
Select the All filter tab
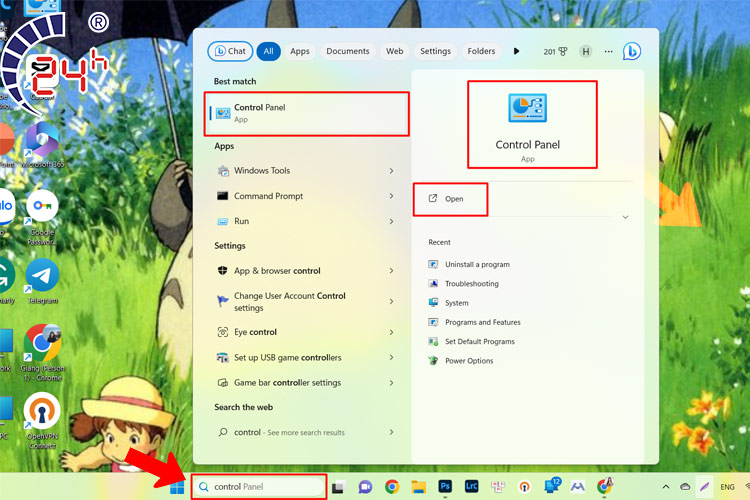(x=268, y=51)
